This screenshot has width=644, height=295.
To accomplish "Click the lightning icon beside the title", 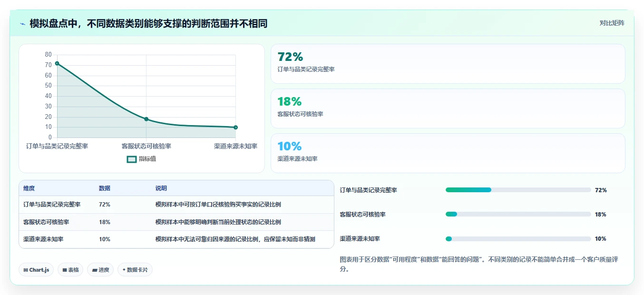I will tap(23, 24).
